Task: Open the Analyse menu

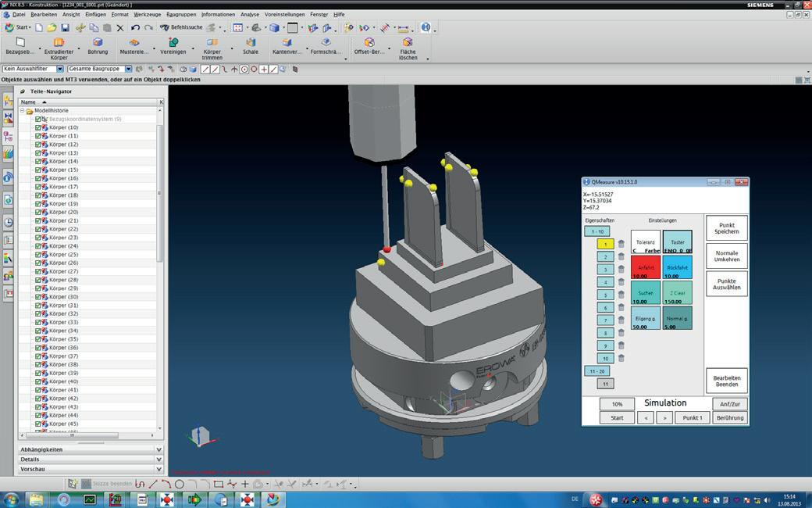Action: click(250, 14)
